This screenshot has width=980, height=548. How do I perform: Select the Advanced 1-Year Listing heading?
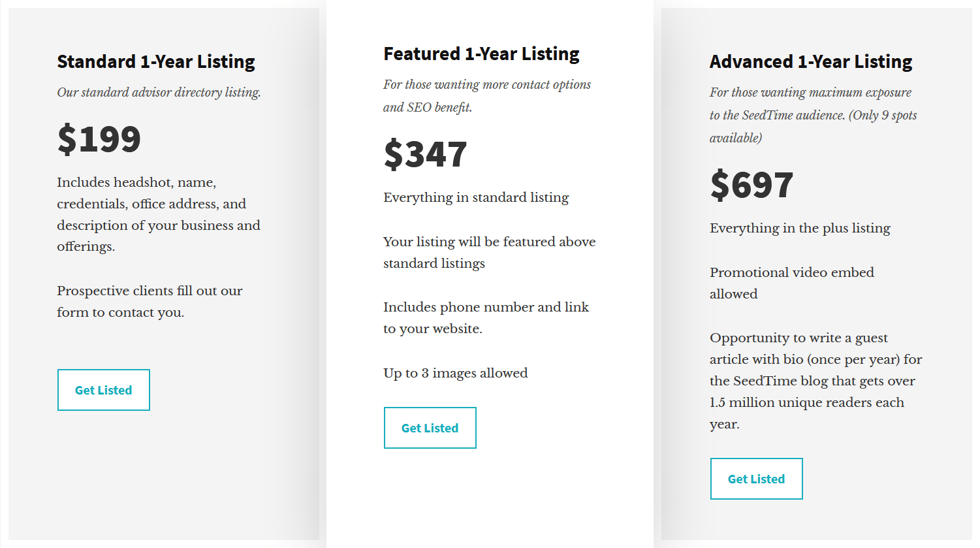(811, 61)
